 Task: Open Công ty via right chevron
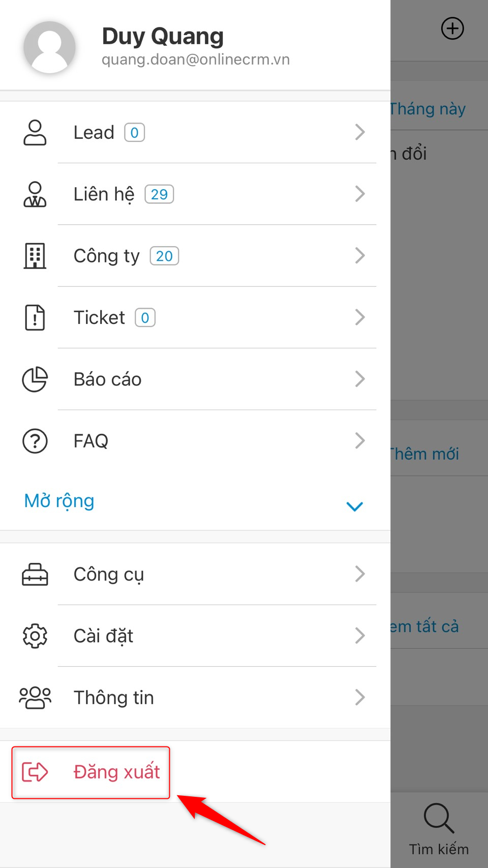click(360, 256)
